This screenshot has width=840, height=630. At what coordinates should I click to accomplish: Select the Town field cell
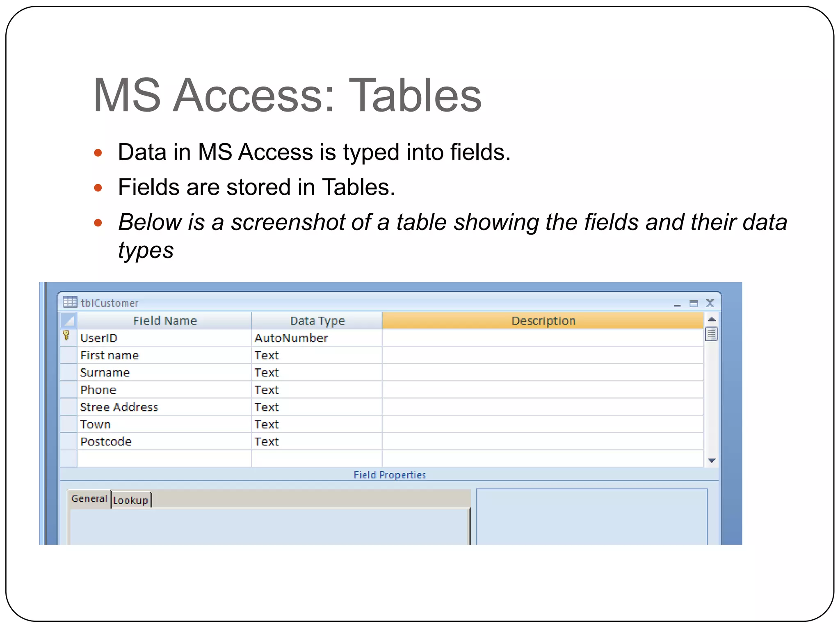click(164, 424)
